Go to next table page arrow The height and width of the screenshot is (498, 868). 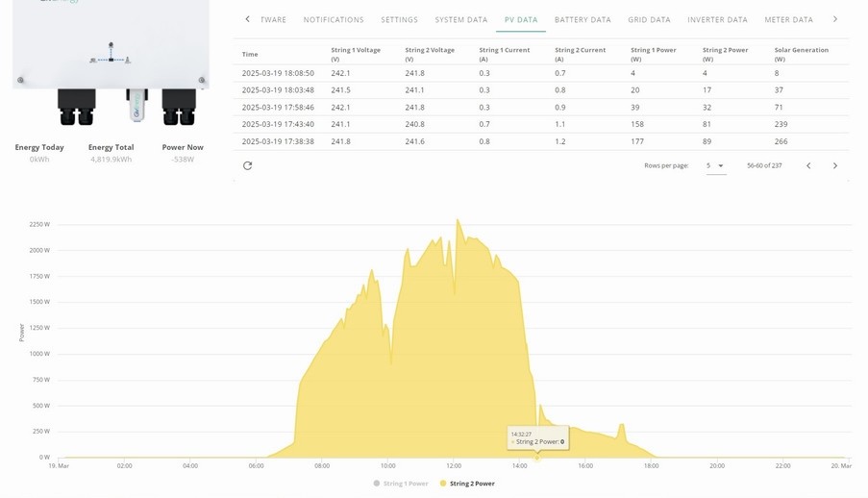click(x=834, y=165)
